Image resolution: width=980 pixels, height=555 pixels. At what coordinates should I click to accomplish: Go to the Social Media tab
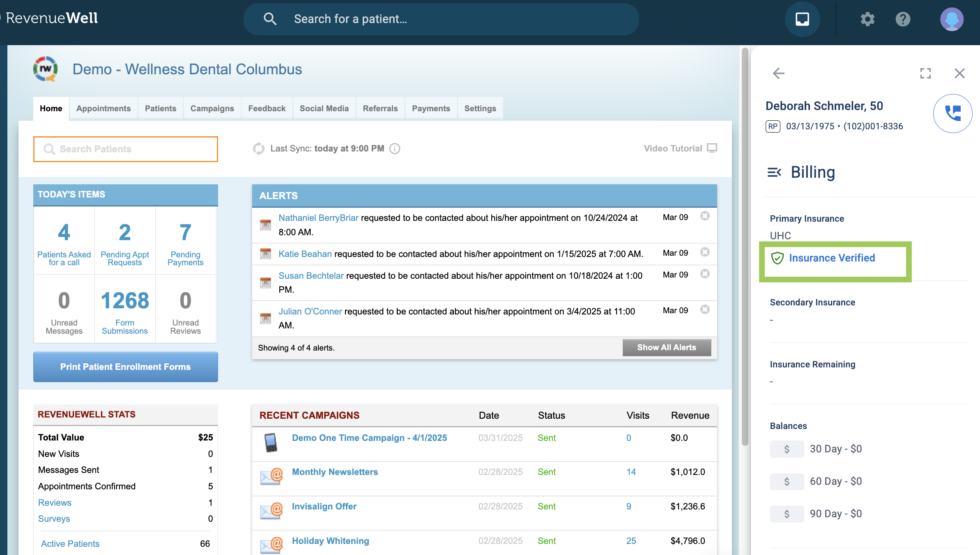tap(324, 108)
